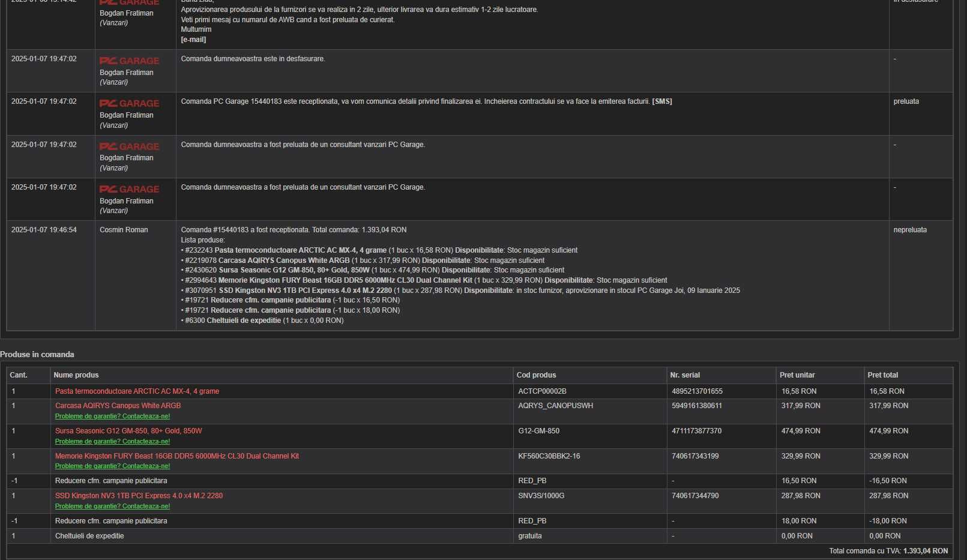Click the PC Garage logo in the SMS 'receptionata' row
The width and height of the screenshot is (967, 560).
[129, 103]
